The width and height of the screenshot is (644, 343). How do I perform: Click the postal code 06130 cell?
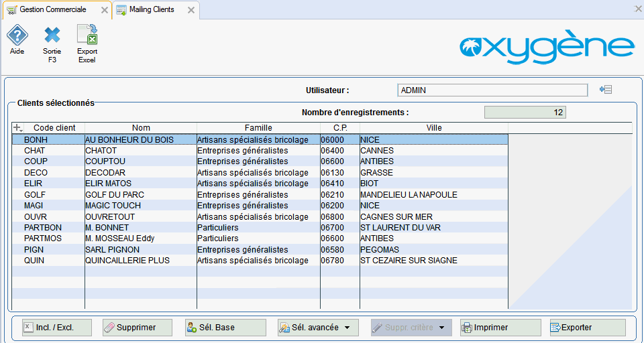(340, 173)
